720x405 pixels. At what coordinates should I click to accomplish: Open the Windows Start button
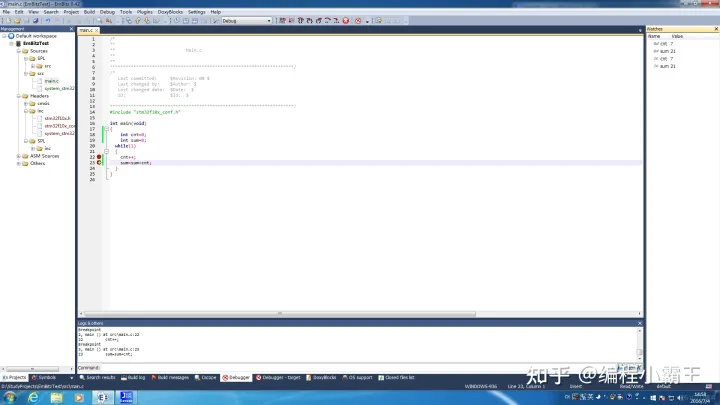coord(10,397)
